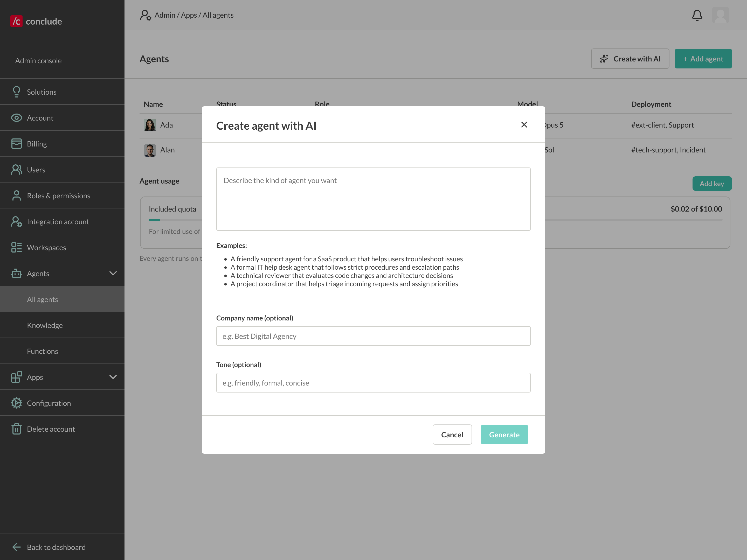Click the Account eye icon

16,118
